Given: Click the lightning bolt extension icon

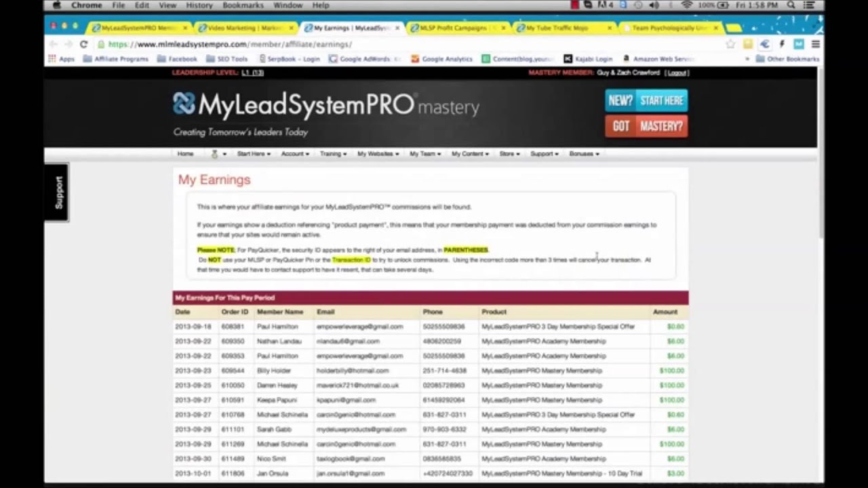Looking at the screenshot, I should coord(782,44).
